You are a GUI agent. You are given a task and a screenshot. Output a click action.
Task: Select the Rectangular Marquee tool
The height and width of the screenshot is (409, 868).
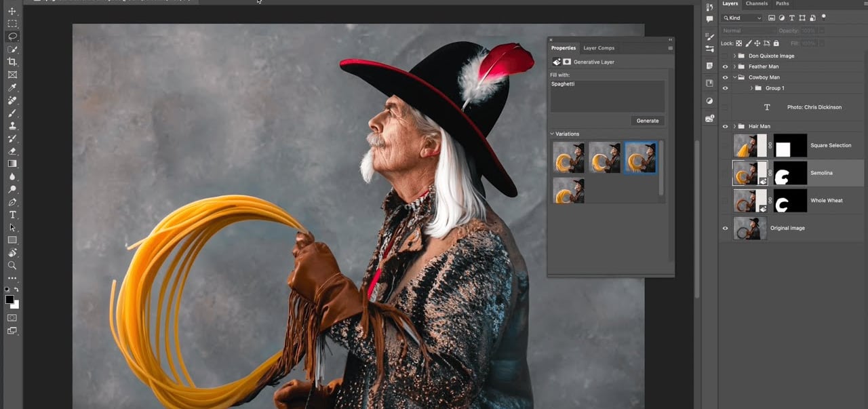12,24
